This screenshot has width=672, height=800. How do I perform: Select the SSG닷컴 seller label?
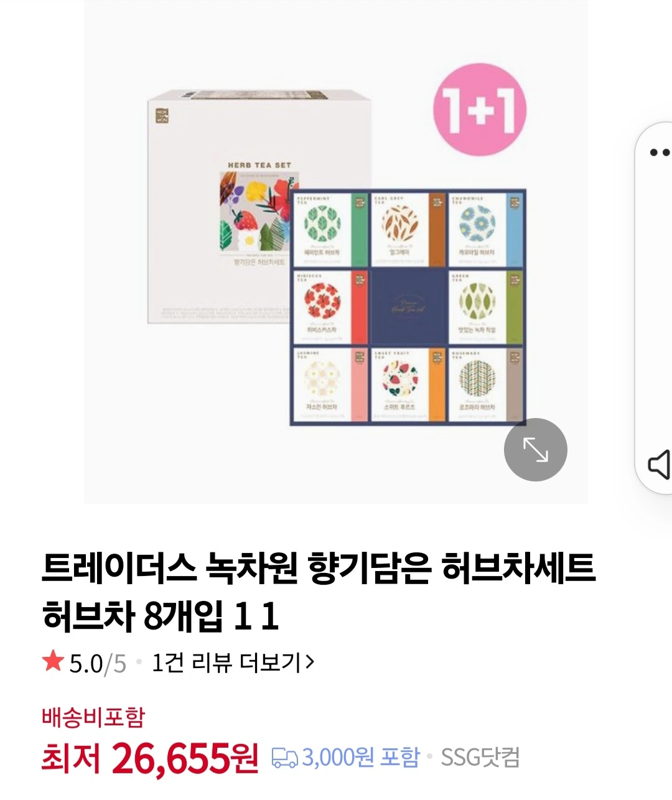pyautogui.click(x=480, y=758)
